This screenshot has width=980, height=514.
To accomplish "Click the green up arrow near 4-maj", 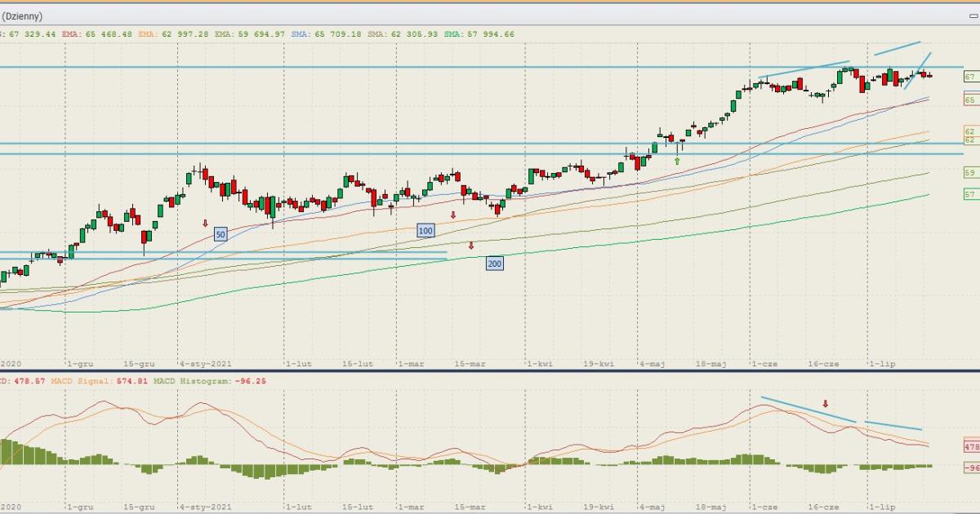I will 677,162.
